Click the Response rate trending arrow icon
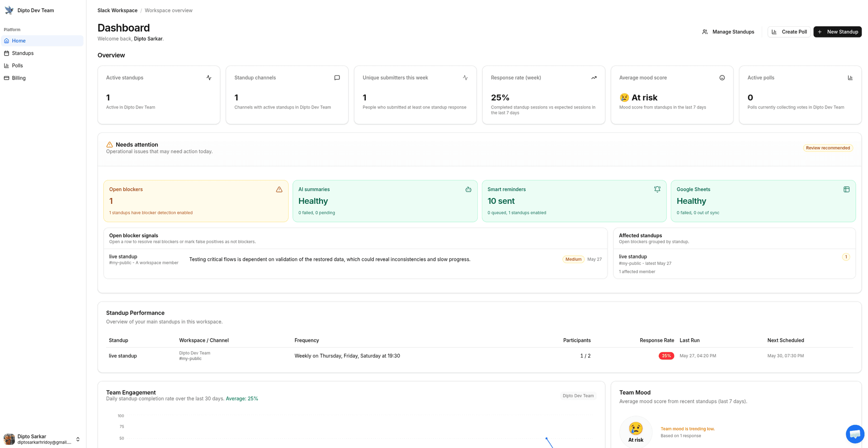868x448 pixels. click(594, 78)
